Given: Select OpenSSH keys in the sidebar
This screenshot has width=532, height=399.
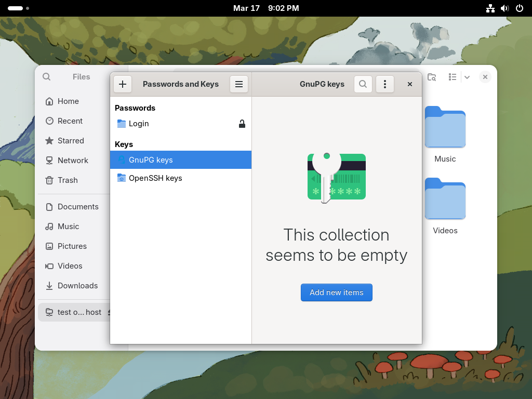Looking at the screenshot, I should tap(180, 178).
